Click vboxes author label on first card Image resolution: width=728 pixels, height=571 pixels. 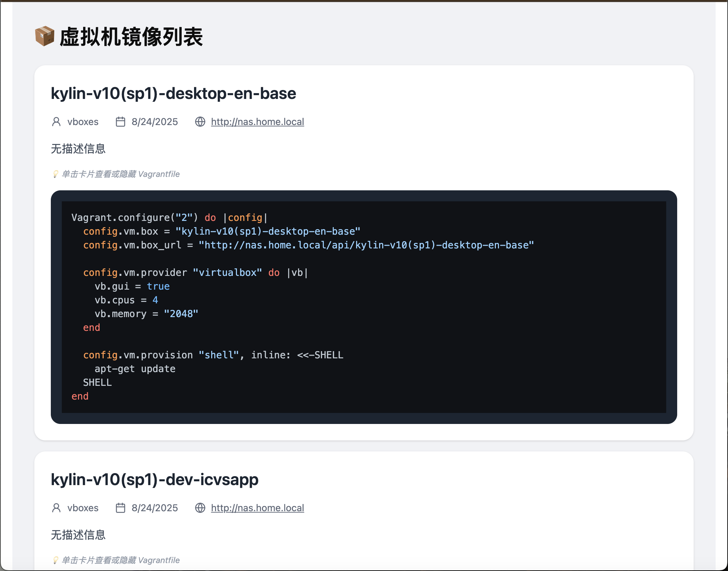click(x=83, y=122)
